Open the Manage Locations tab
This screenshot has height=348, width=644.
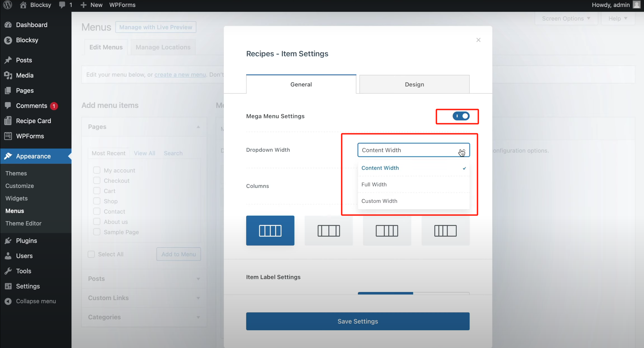tap(163, 47)
